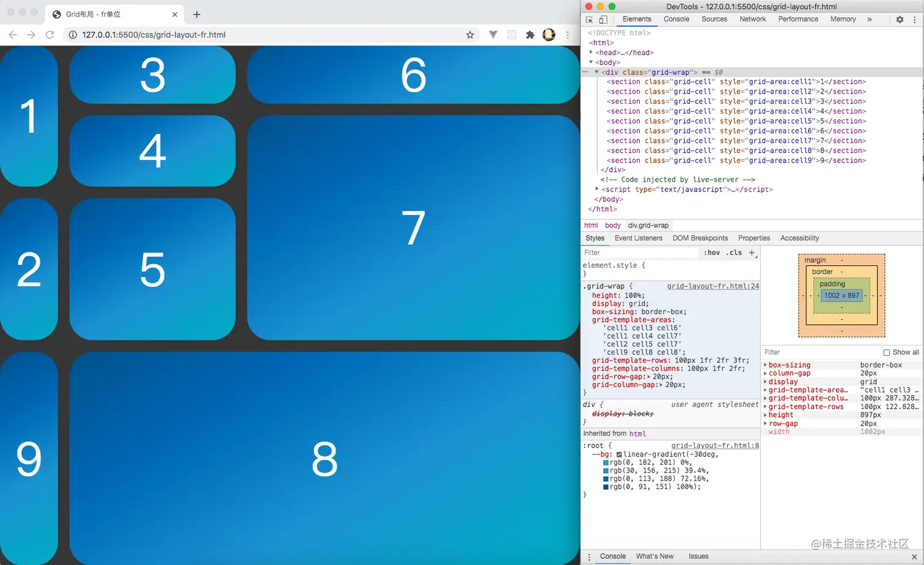Screen dimensions: 924x565
Task: Open the Sources panel tab
Action: [714, 20]
